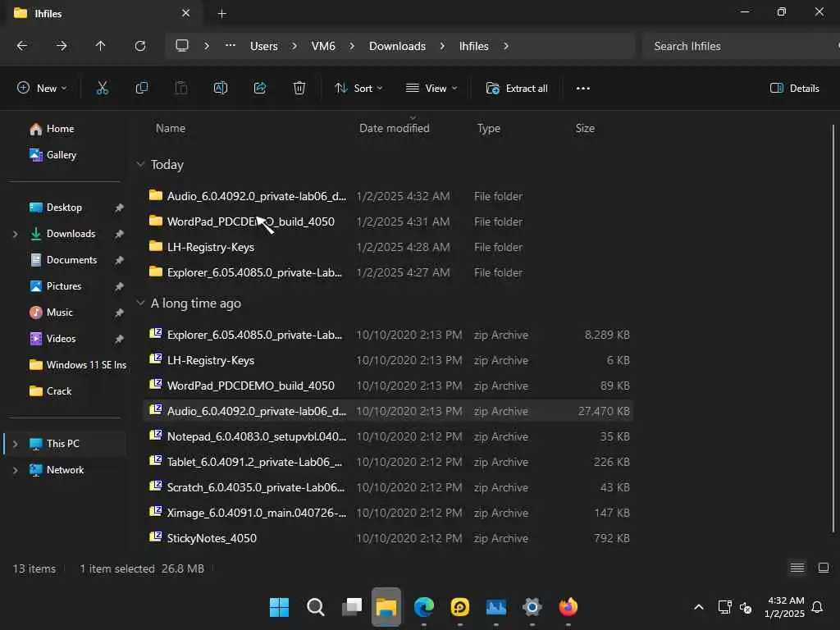Viewport: 840px width, 630px height.
Task: Open notification bell in tray
Action: (818, 608)
